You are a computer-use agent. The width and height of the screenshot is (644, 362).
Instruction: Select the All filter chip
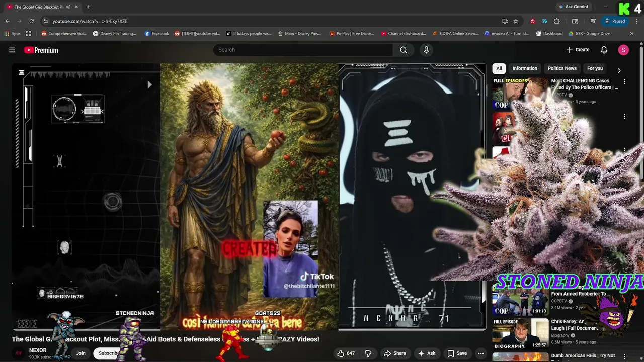[x=499, y=68]
